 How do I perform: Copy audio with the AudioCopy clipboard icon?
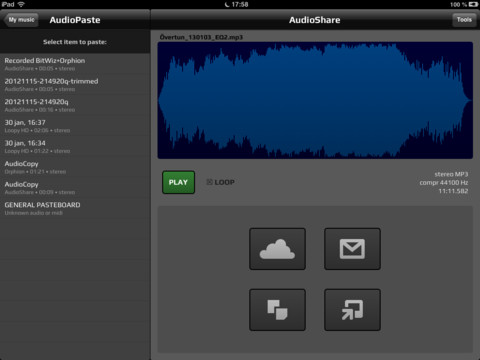coord(277,310)
